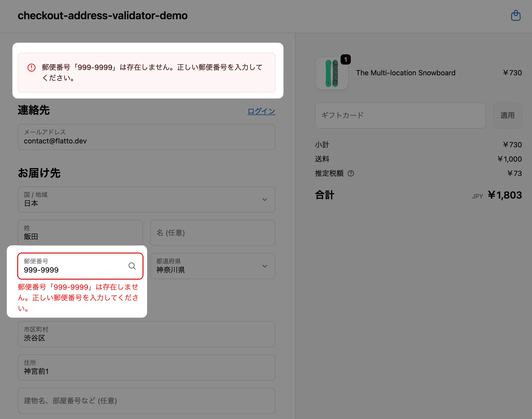Click the red error alert icon in banner
Viewport: 532px width, 419px height.
point(31,68)
